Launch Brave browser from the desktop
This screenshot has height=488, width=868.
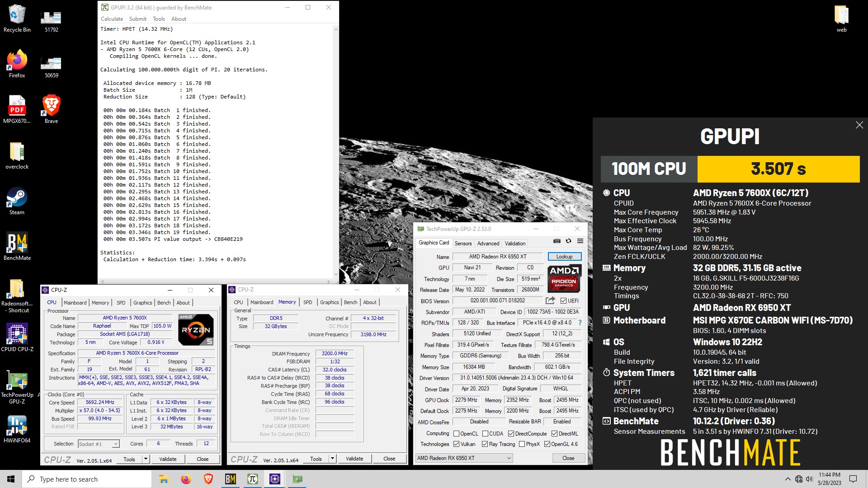pyautogui.click(x=51, y=110)
